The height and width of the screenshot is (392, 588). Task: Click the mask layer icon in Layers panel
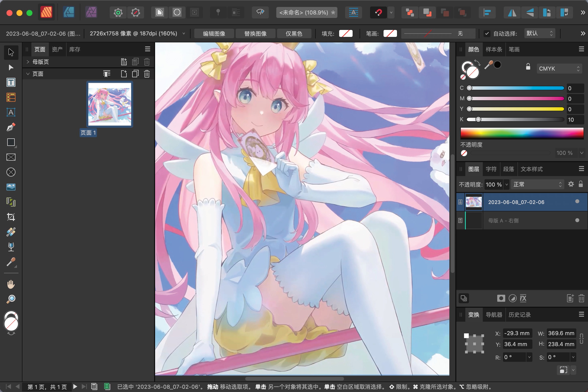coord(501,298)
